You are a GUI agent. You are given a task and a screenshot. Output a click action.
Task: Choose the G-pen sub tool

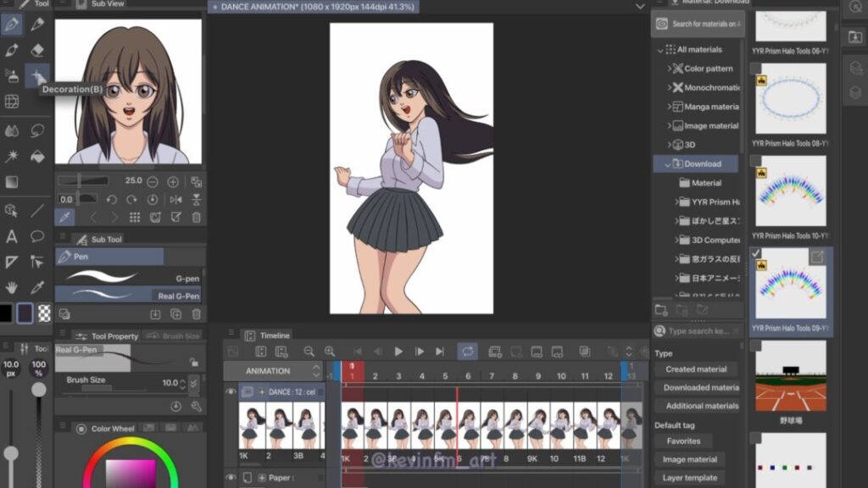tap(129, 277)
